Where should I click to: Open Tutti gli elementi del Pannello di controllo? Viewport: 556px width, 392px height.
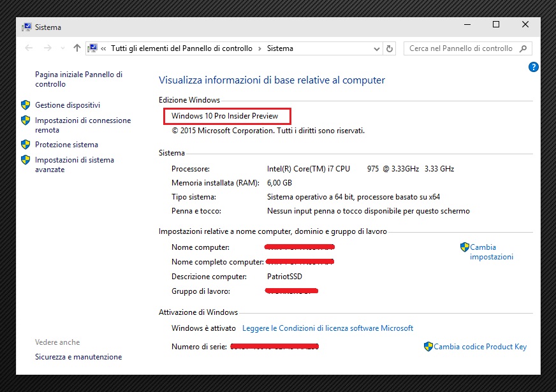(x=182, y=48)
